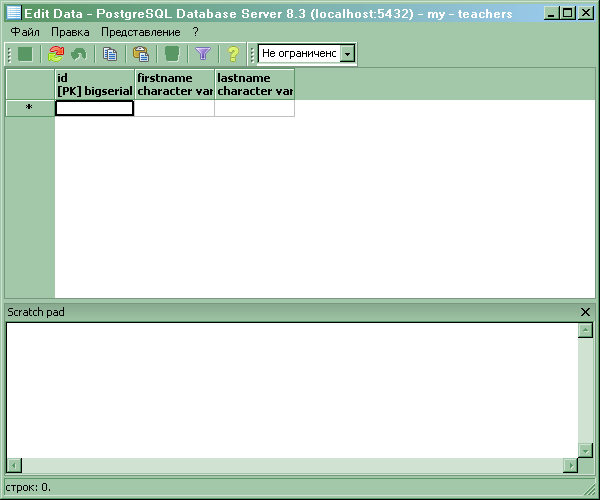This screenshot has height=500, width=600.
Task: Open the Файл menu
Action: 25,32
